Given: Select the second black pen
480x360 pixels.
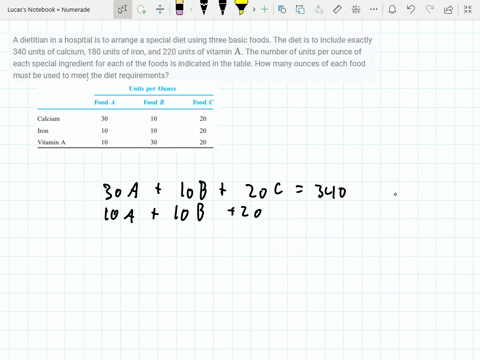Looking at the screenshot, I should (x=222, y=8).
